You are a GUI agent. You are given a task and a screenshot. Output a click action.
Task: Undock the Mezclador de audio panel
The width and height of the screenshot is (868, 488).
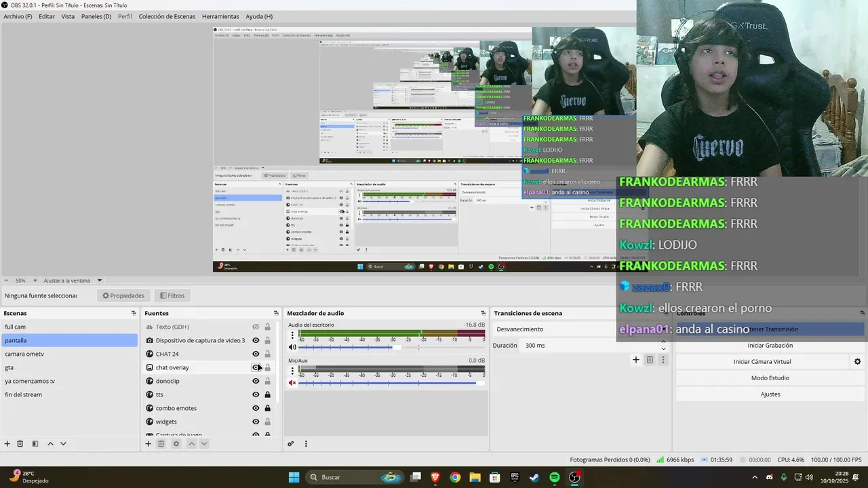(483, 313)
